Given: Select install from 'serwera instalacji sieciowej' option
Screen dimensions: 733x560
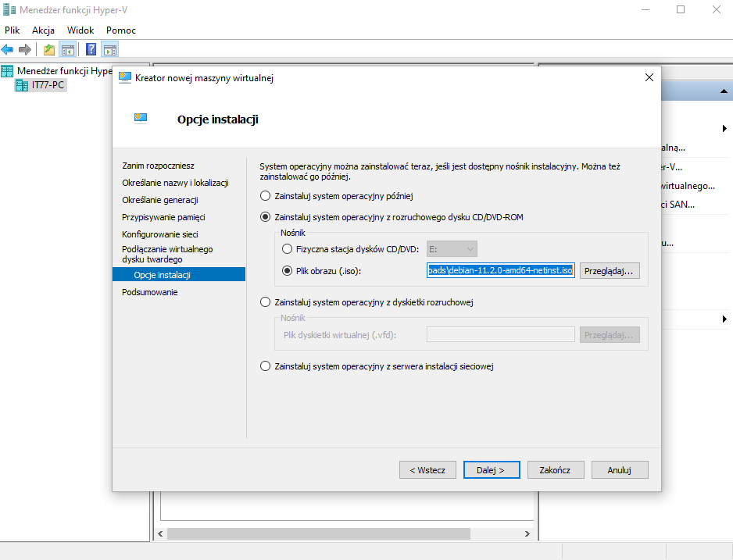Looking at the screenshot, I should point(266,366).
